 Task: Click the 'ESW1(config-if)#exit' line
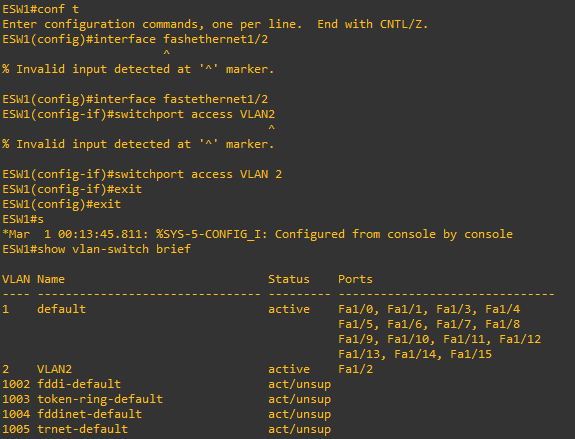point(72,189)
